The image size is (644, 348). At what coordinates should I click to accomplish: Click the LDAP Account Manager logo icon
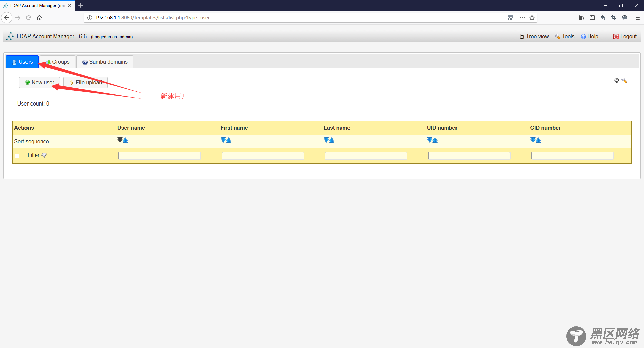pos(10,36)
